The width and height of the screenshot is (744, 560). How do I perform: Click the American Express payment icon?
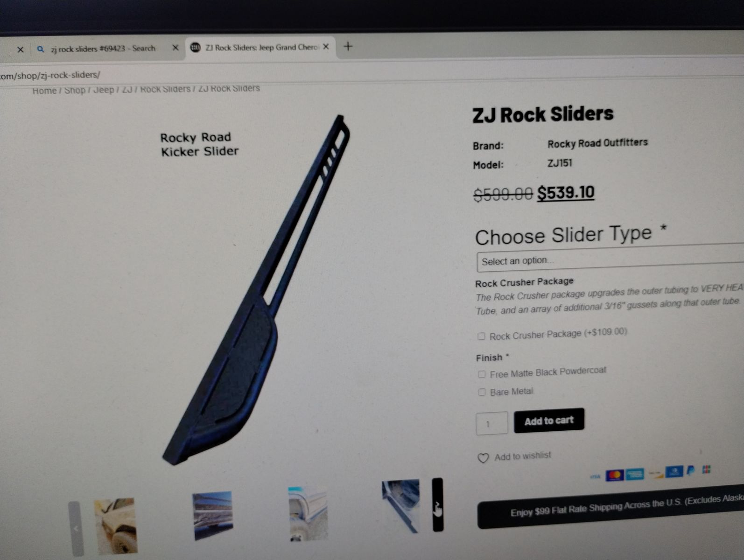pyautogui.click(x=635, y=474)
